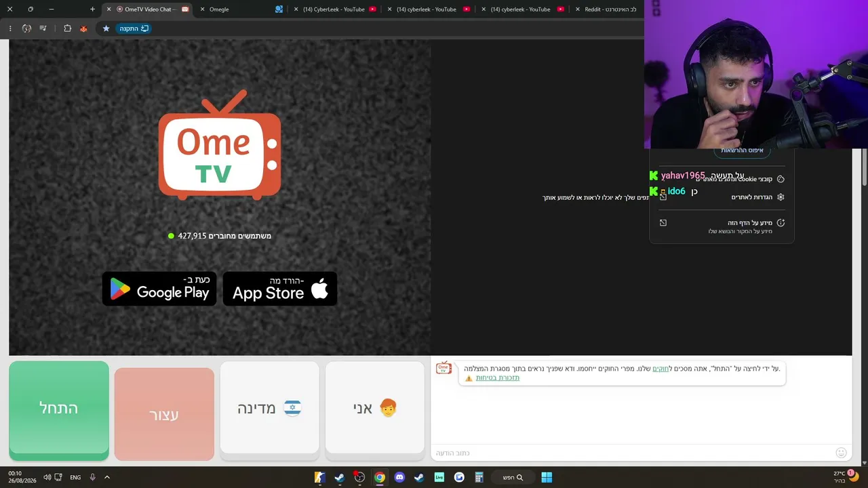Click the microphone icon in system tray
868x488 pixels.
[x=93, y=477]
